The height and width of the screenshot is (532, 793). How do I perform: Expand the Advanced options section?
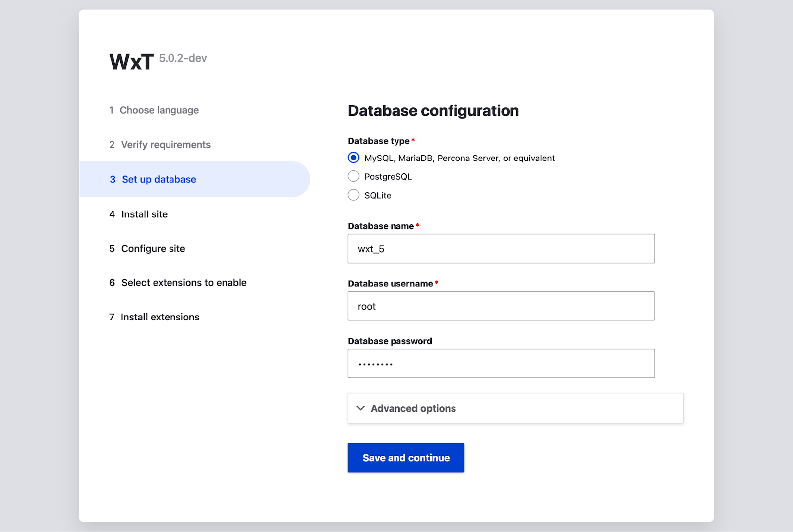(413, 408)
